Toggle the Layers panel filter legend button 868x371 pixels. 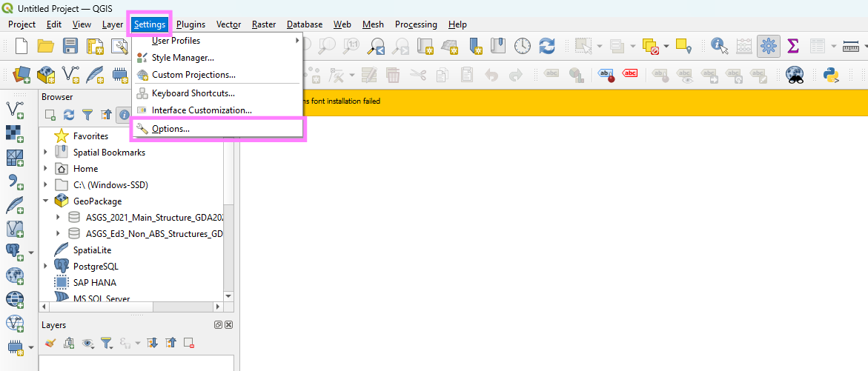106,344
